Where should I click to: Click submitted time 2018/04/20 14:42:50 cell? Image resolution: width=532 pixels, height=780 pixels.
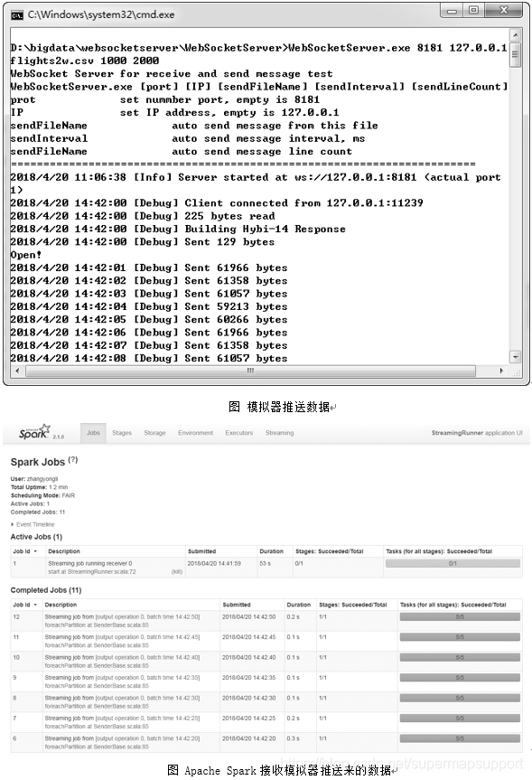(249, 616)
